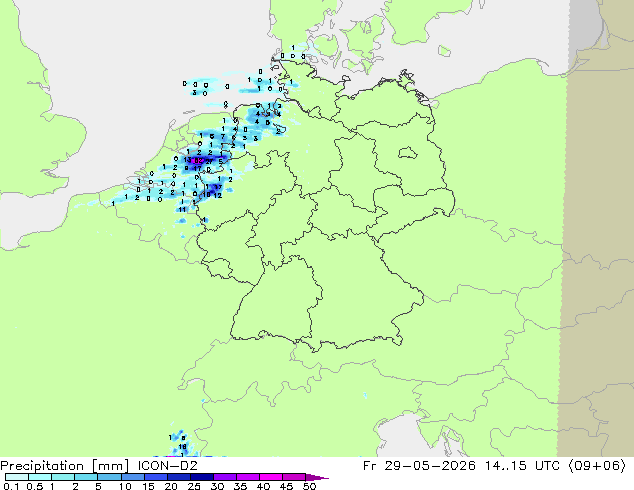The height and width of the screenshot is (490, 634).
Task: Click the '(09+06)' forecast run label
Action: click(598, 466)
